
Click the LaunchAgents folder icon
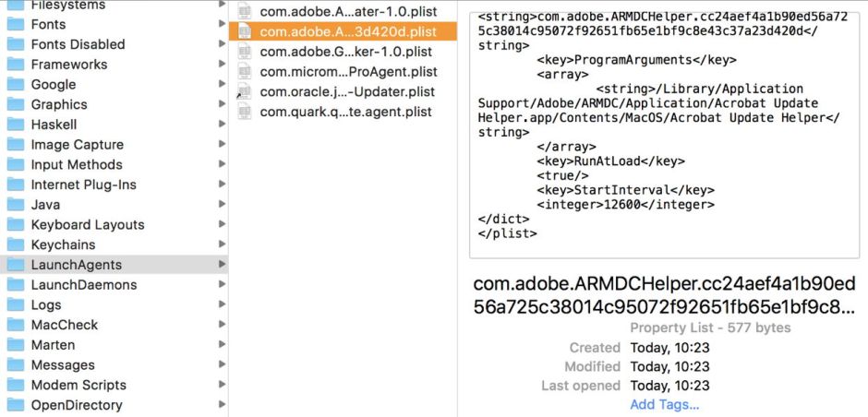coord(15,265)
